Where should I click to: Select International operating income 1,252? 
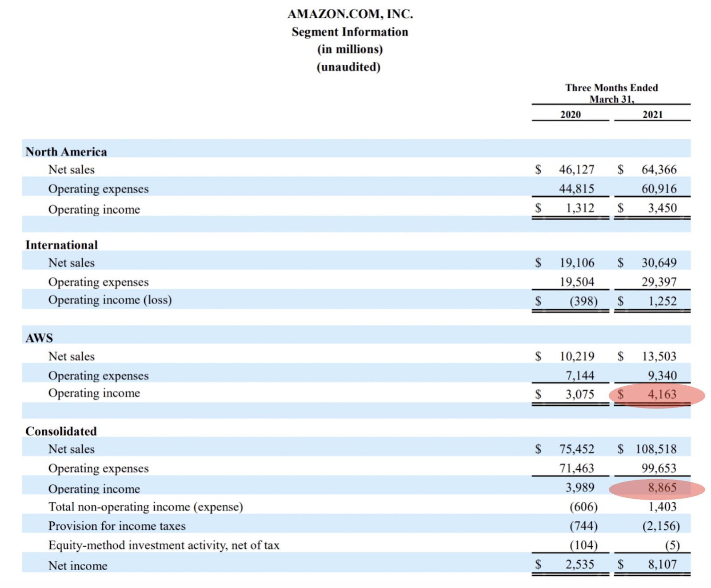[662, 301]
